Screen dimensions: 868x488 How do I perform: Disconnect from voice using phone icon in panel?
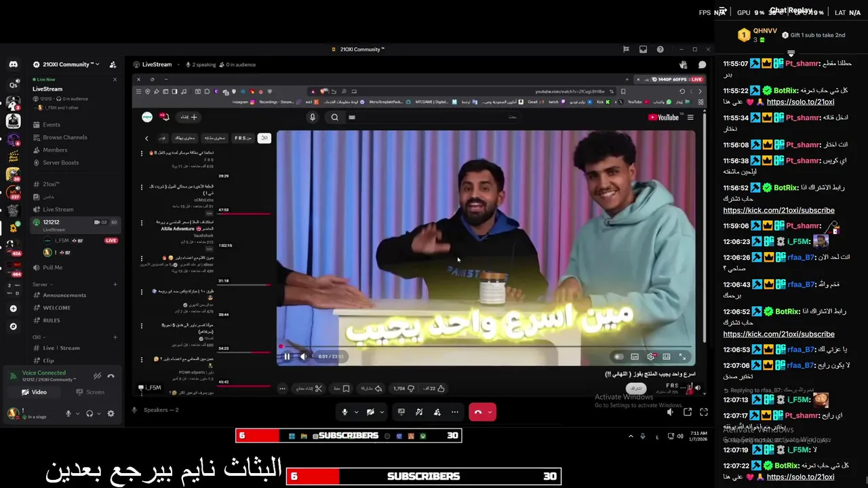111,376
